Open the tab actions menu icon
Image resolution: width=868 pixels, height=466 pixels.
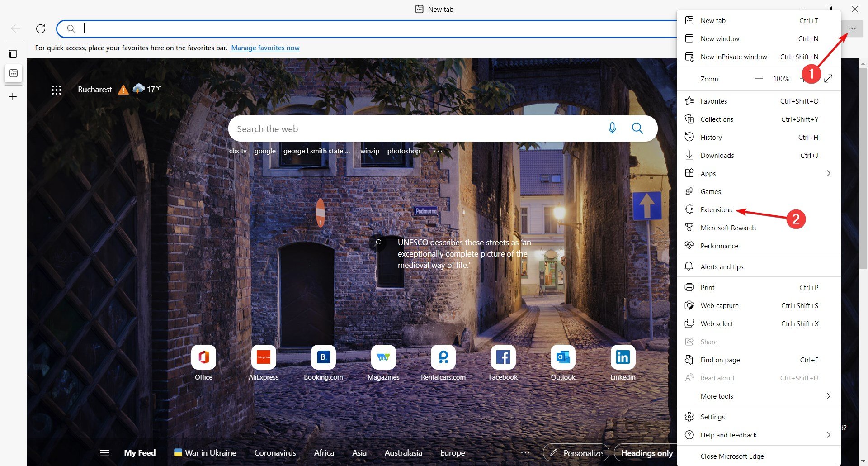click(x=13, y=54)
